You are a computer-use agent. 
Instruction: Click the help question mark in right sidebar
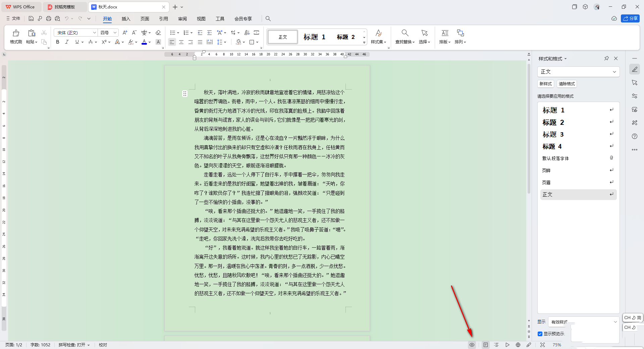(x=635, y=136)
